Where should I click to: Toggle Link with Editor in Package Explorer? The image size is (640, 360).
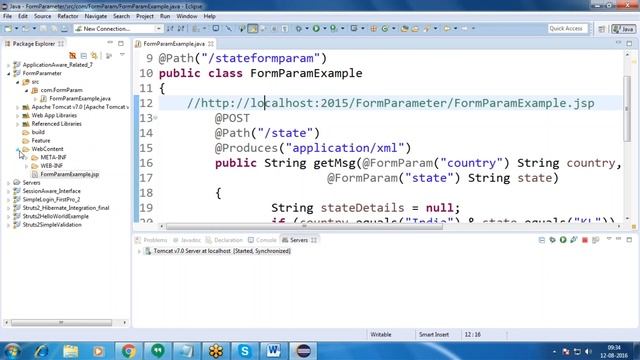pyautogui.click(x=94, y=56)
